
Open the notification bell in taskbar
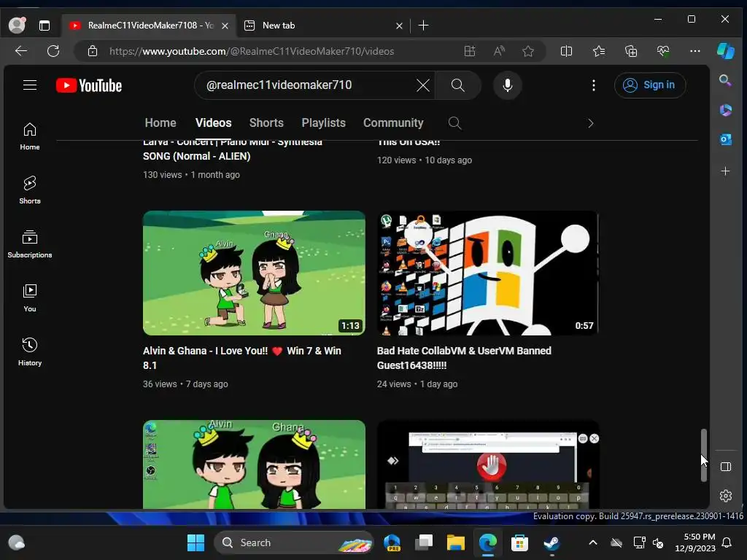(727, 542)
